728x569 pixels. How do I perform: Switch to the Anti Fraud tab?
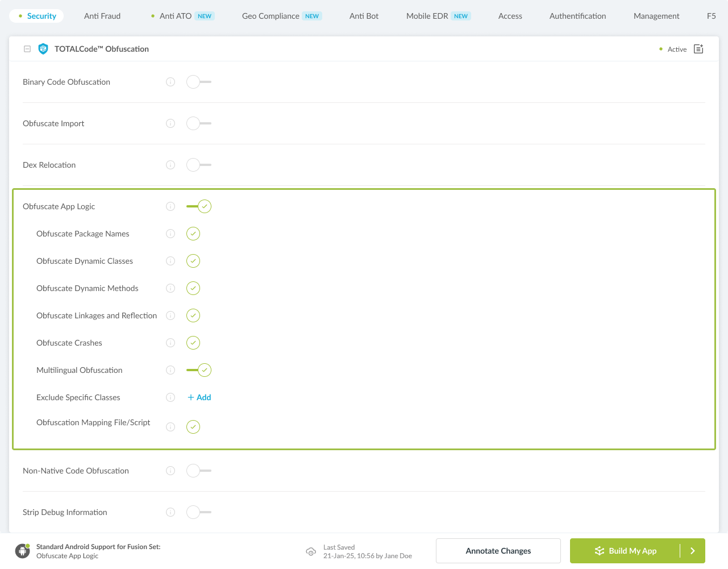pyautogui.click(x=102, y=16)
